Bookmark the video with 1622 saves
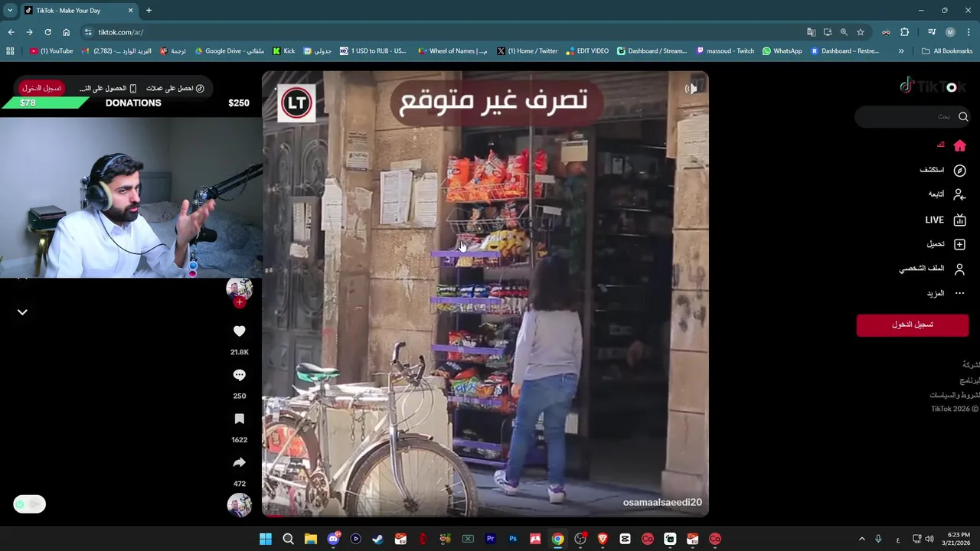This screenshot has height=551, width=980. 240,419
